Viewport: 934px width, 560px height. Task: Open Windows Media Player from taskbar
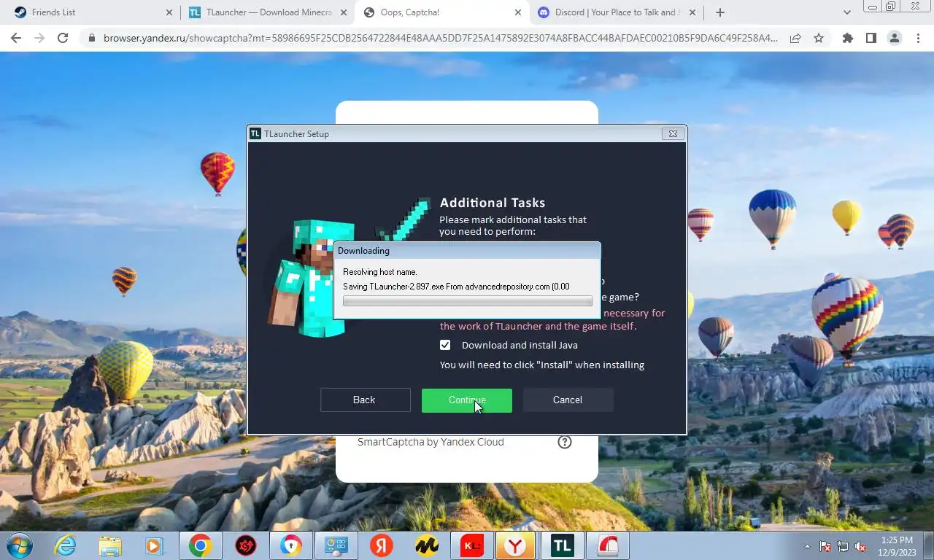coord(154,545)
